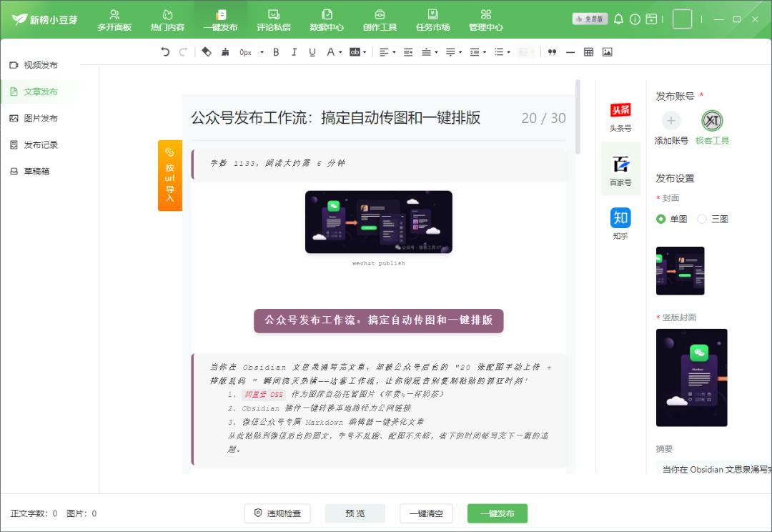Click the 竖版封面 cover thumbnail
772x532 pixels.
(691, 378)
